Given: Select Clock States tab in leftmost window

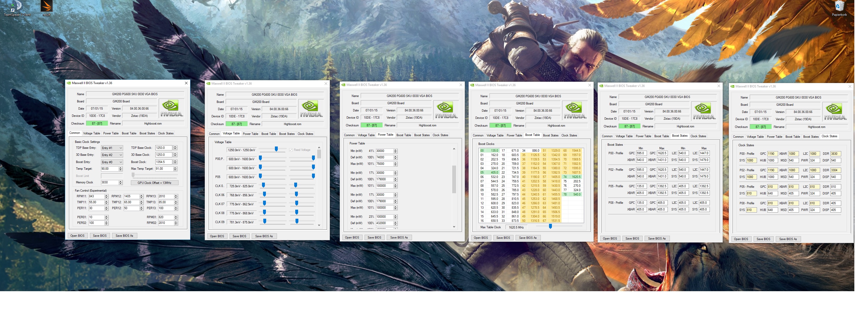Looking at the screenshot, I should coord(166,134).
